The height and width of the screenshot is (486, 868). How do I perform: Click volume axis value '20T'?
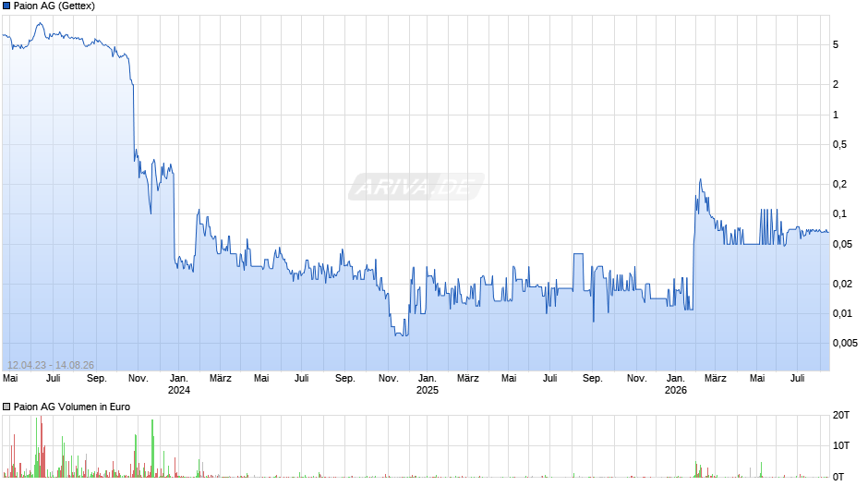click(841, 415)
